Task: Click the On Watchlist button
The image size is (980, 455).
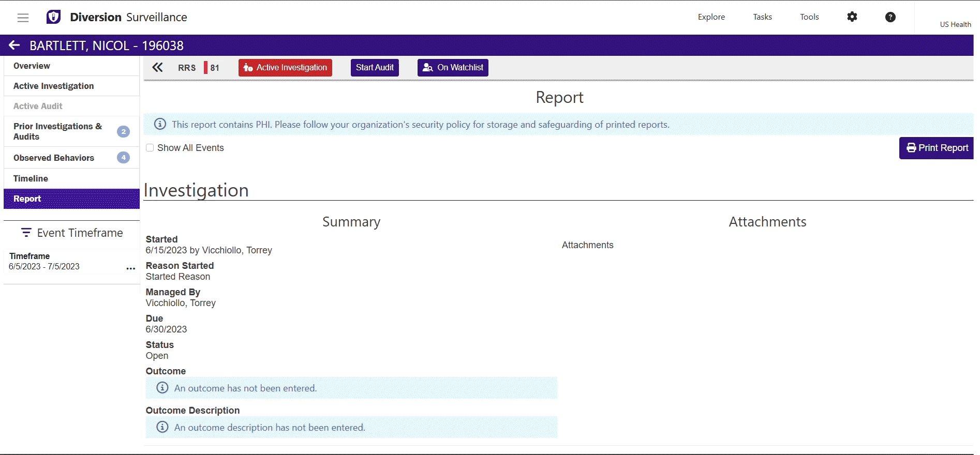Action: coord(453,68)
